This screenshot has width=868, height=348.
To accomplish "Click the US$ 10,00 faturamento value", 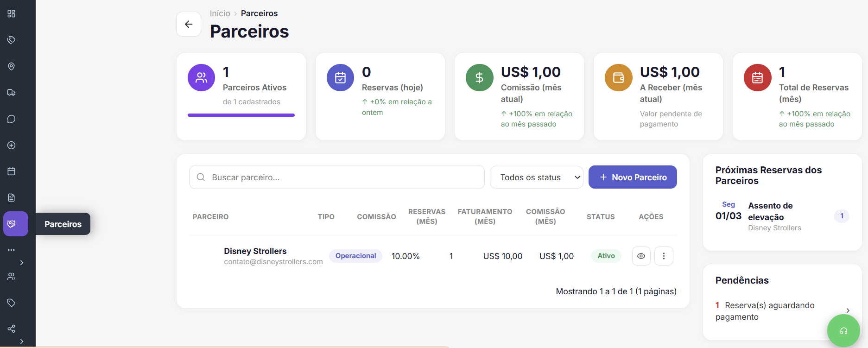I will 503,256.
